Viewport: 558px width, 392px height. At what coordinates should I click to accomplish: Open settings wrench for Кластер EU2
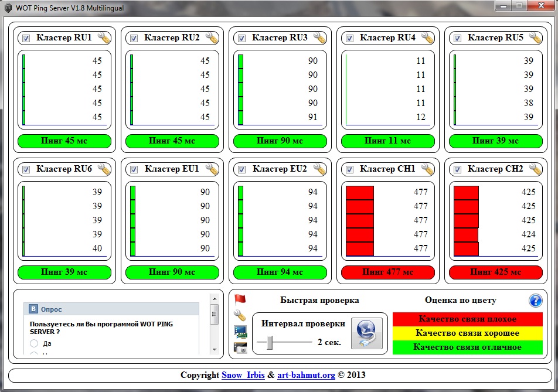pos(319,169)
